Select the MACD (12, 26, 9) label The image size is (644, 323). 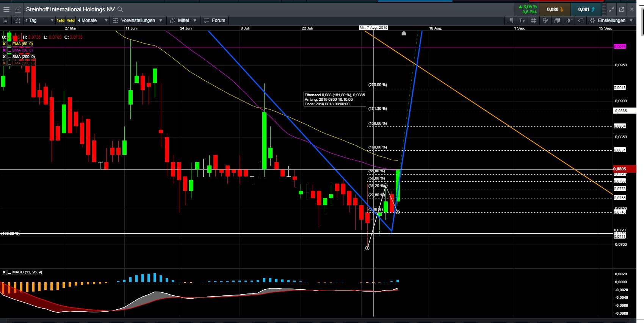(27, 272)
